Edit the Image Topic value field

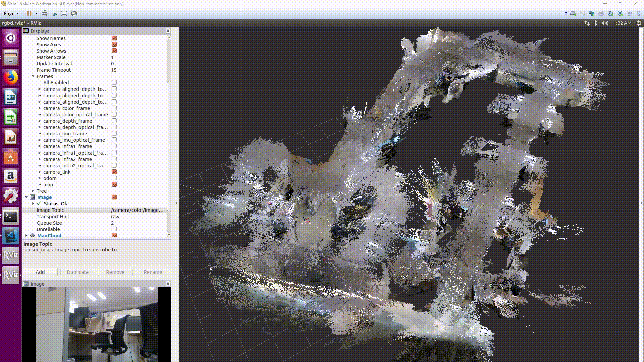[138, 210]
